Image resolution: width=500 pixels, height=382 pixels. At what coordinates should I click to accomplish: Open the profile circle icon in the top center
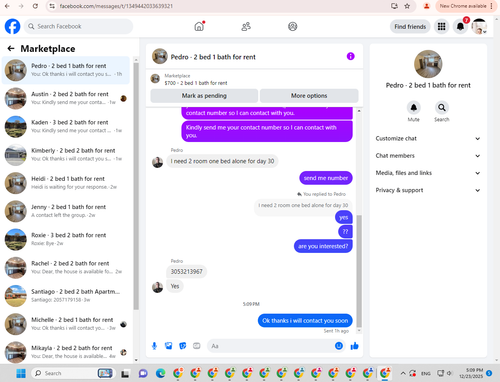pyautogui.click(x=293, y=26)
